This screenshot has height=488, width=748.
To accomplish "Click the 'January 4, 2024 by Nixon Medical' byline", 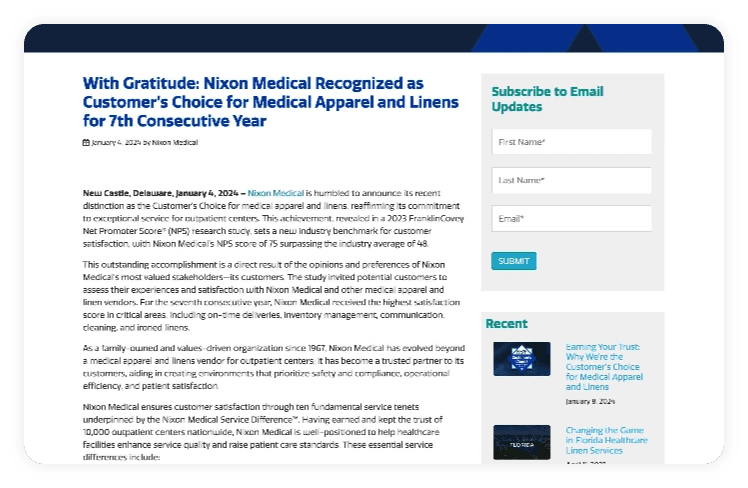I will click(x=144, y=142).
